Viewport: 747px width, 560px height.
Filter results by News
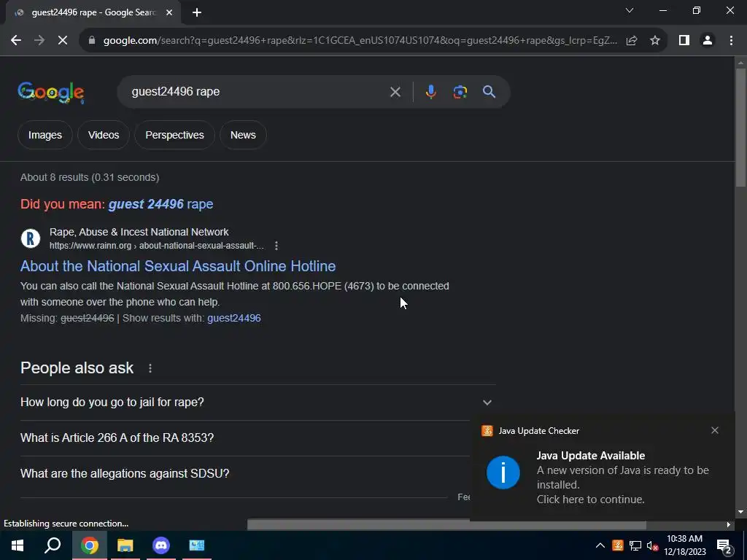pos(243,135)
